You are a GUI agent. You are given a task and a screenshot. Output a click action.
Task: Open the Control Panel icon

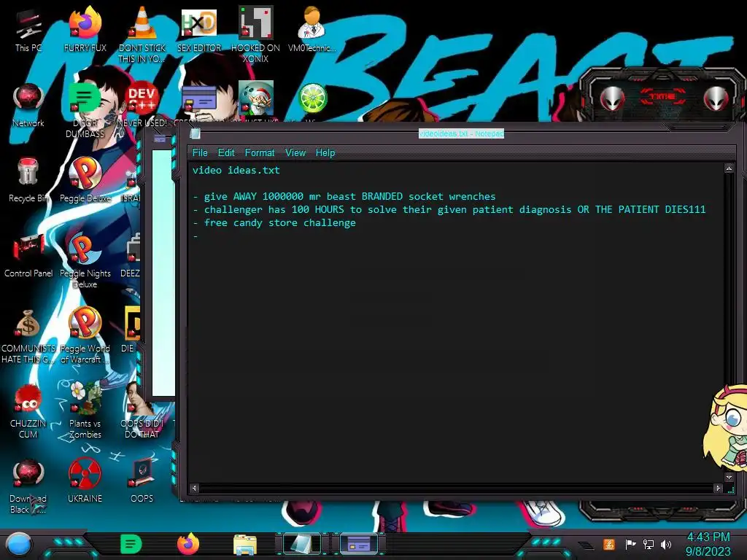point(28,256)
